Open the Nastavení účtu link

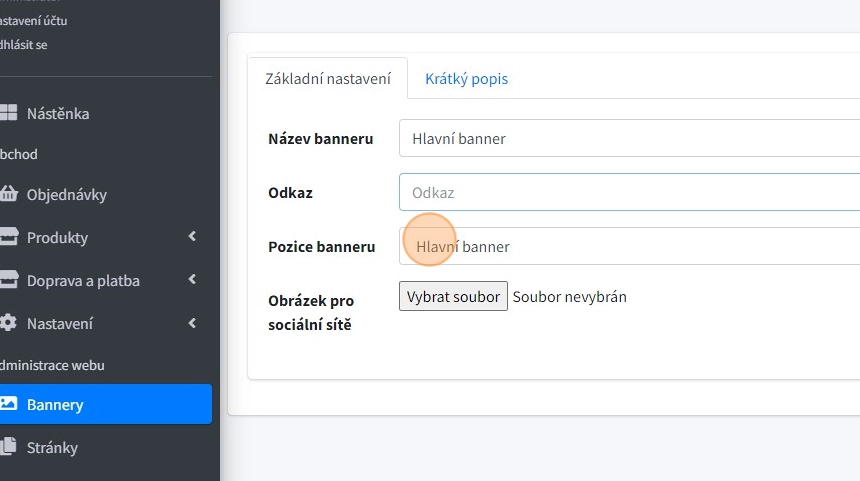point(34,20)
